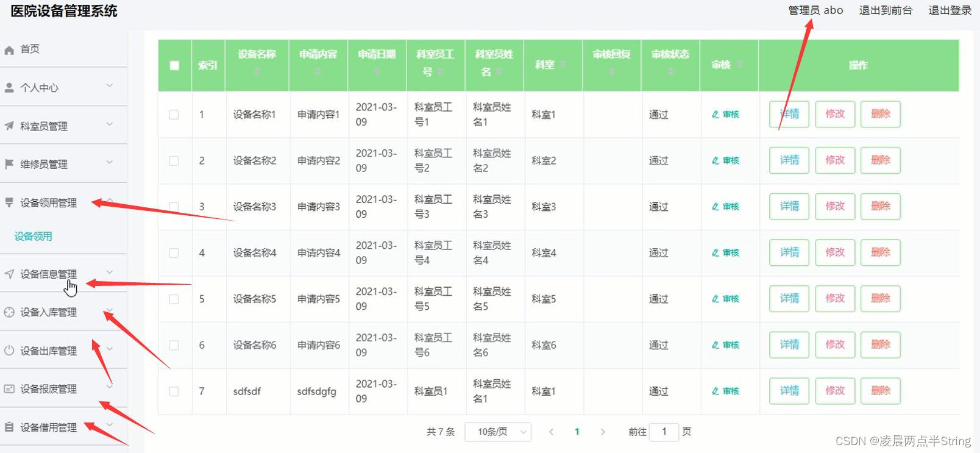The image size is (980, 453).
Task: Sort by 申请内容 column sort arrows
Action: click(x=318, y=72)
